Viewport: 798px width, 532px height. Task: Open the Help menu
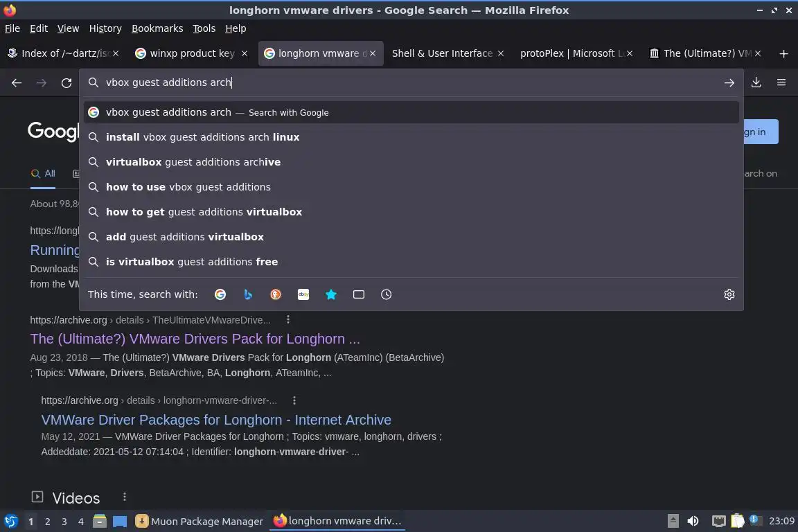pyautogui.click(x=236, y=28)
